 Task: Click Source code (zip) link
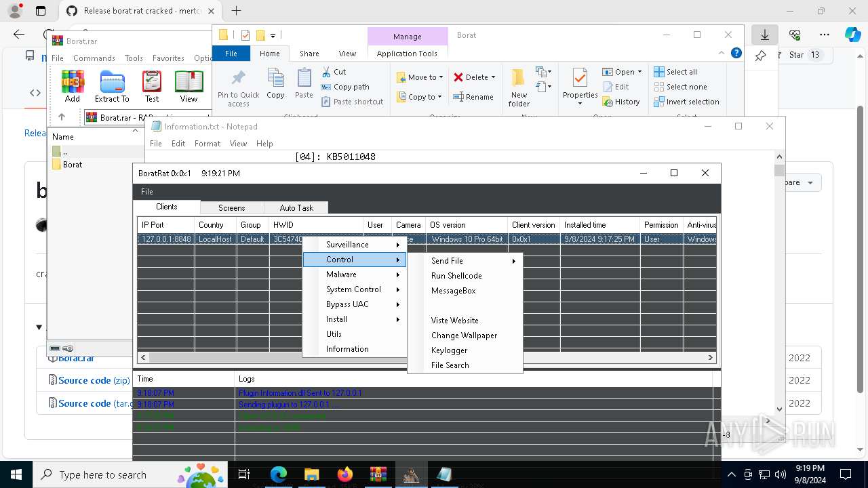pyautogui.click(x=94, y=380)
